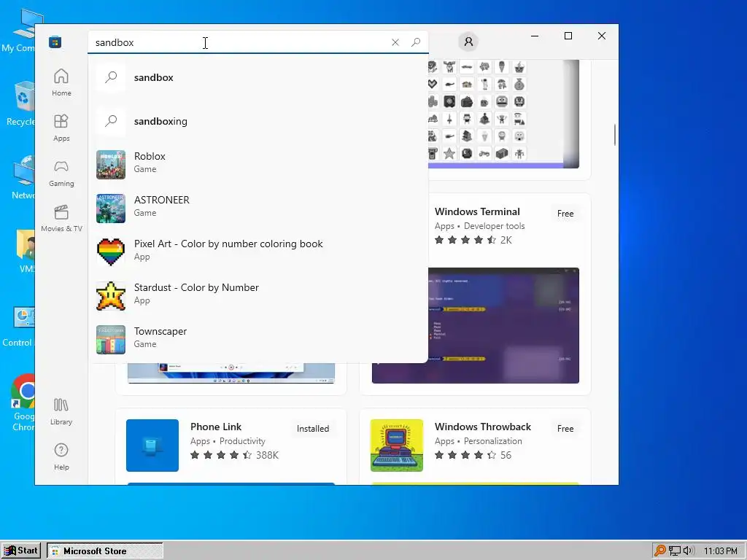Click the magnifier search submit icon
The image size is (747, 560).
(x=416, y=42)
